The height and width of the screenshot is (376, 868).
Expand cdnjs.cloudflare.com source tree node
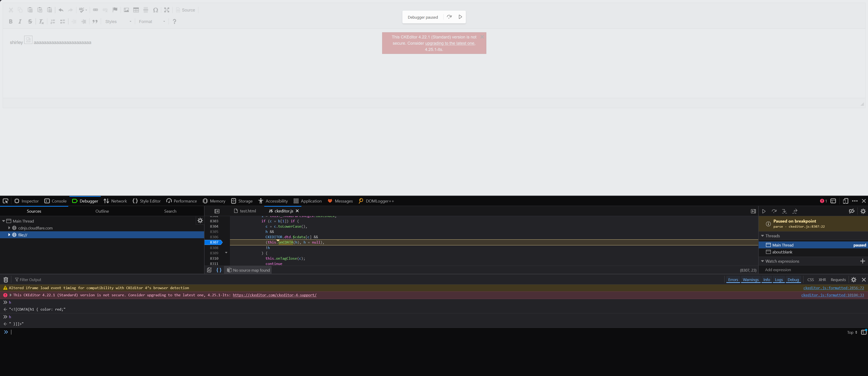tap(9, 228)
